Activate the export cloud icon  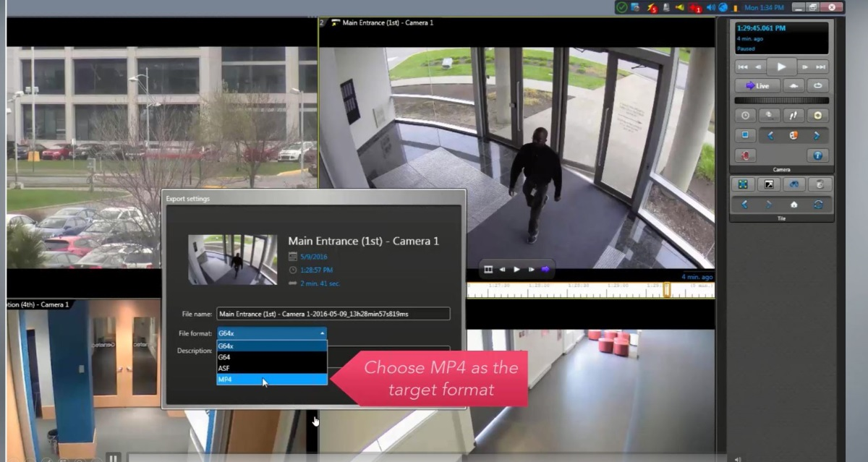point(792,85)
